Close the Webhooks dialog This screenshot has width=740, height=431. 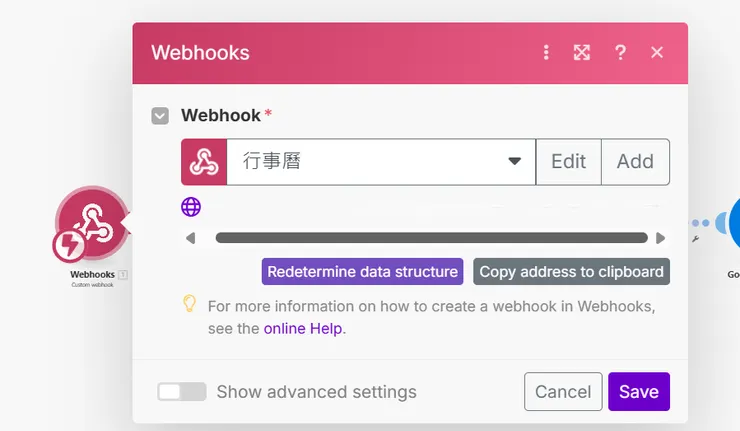[x=657, y=52]
